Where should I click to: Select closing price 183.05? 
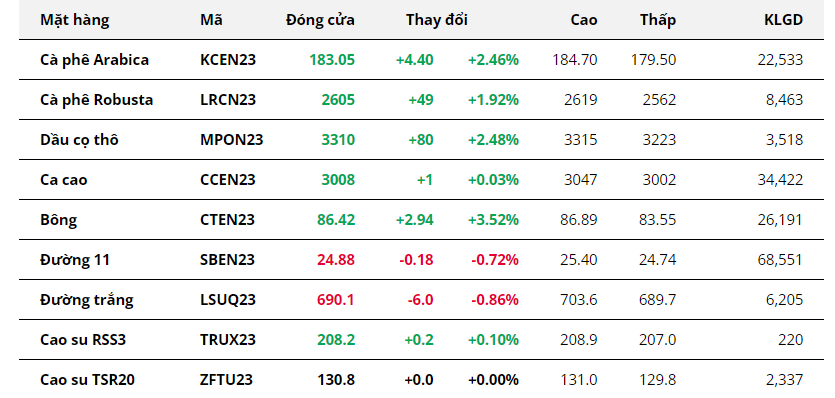(332, 60)
